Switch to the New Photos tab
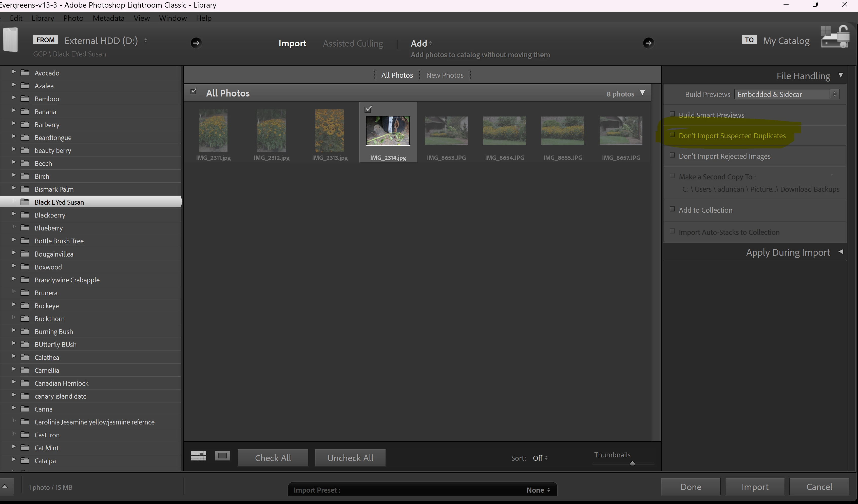The width and height of the screenshot is (858, 504). pyautogui.click(x=445, y=75)
